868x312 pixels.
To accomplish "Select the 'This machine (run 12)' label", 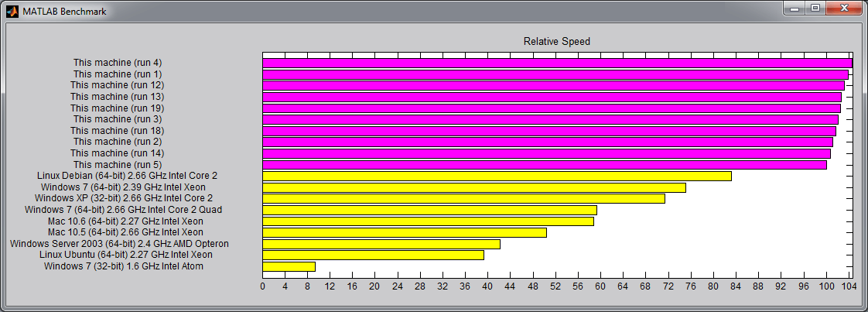I will coord(118,85).
